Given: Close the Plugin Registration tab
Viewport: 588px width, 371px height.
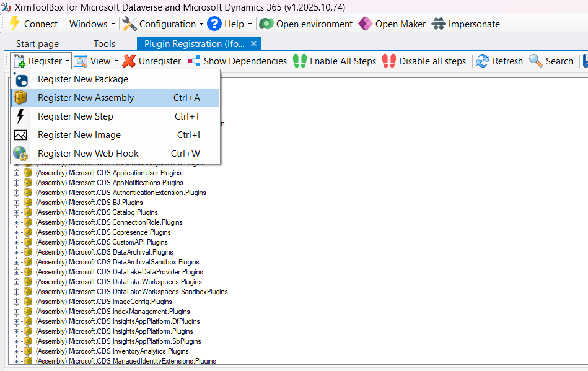Looking at the screenshot, I should [253, 44].
